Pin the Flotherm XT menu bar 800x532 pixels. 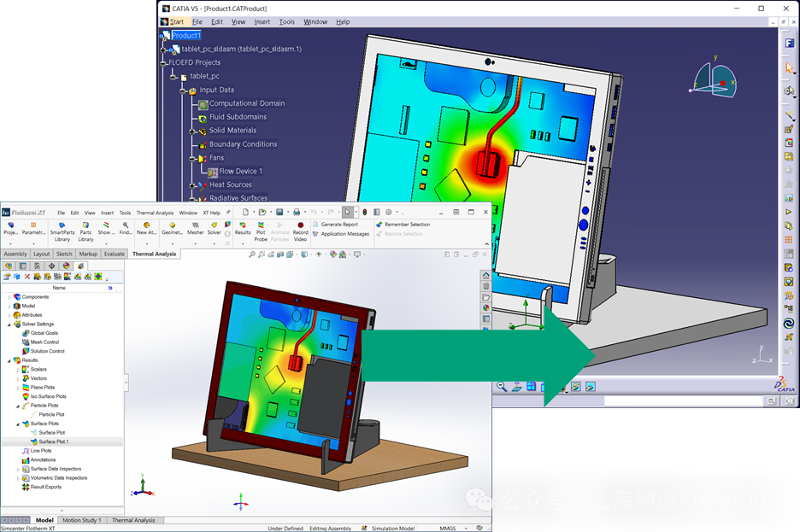tap(227, 213)
